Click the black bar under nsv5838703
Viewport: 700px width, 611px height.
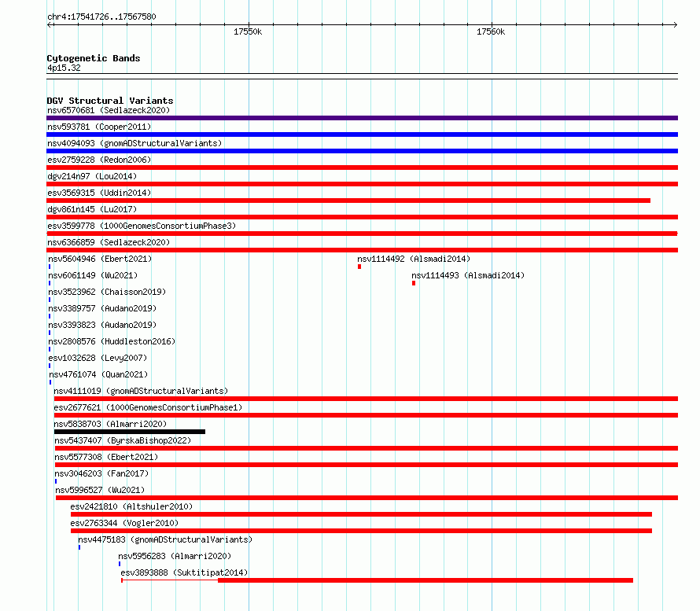point(130,432)
